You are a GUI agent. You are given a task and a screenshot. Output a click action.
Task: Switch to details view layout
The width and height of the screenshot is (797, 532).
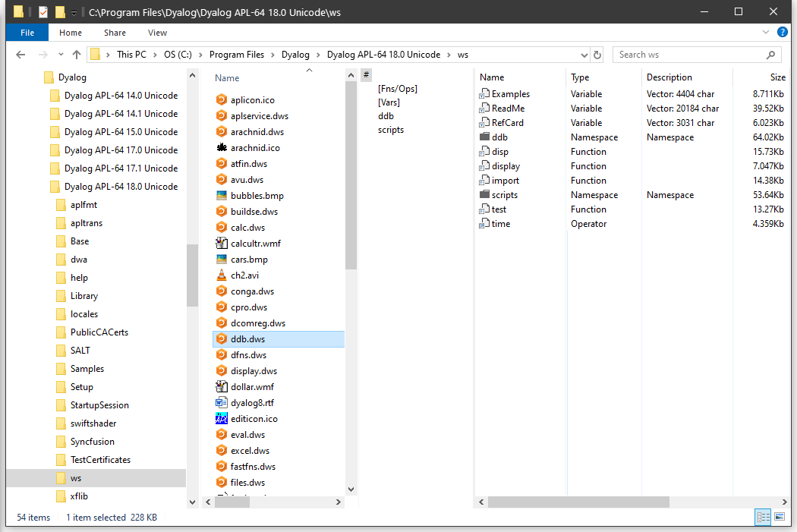(762, 517)
